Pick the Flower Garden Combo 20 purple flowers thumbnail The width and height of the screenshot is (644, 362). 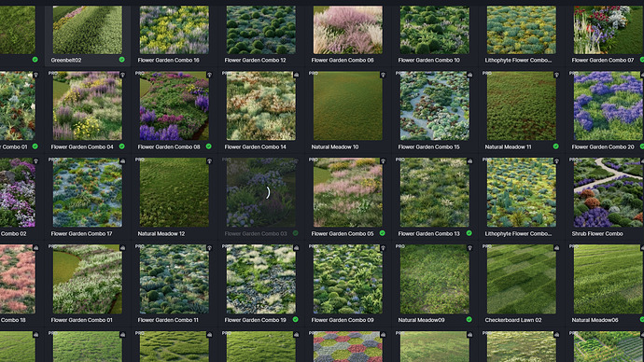click(609, 105)
